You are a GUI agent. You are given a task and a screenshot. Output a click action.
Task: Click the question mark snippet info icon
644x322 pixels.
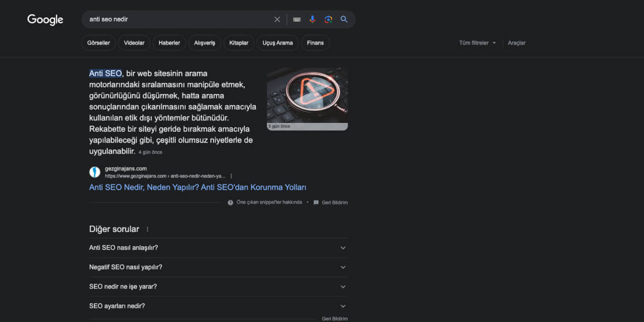click(230, 202)
